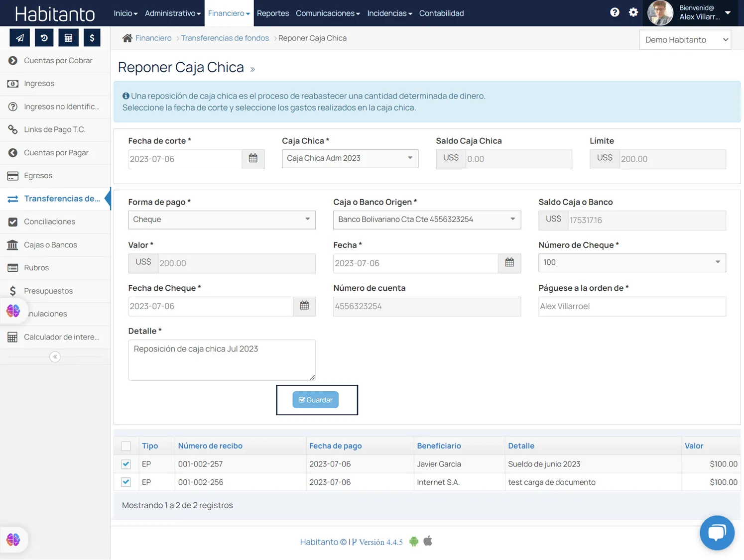Open settings gear icon in header

pyautogui.click(x=633, y=12)
